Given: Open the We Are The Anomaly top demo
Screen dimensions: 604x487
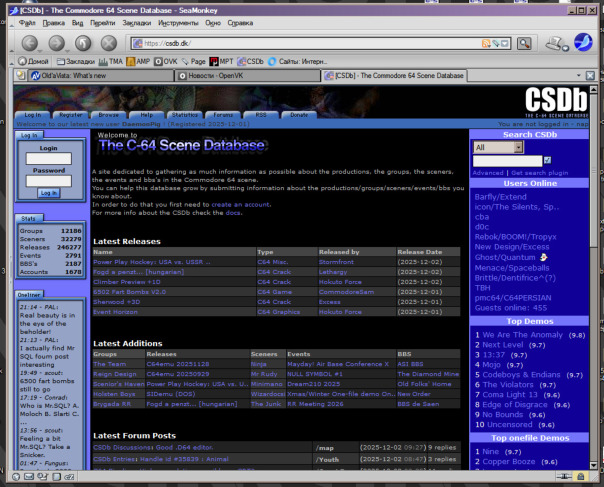Looking at the screenshot, I should click(522, 335).
